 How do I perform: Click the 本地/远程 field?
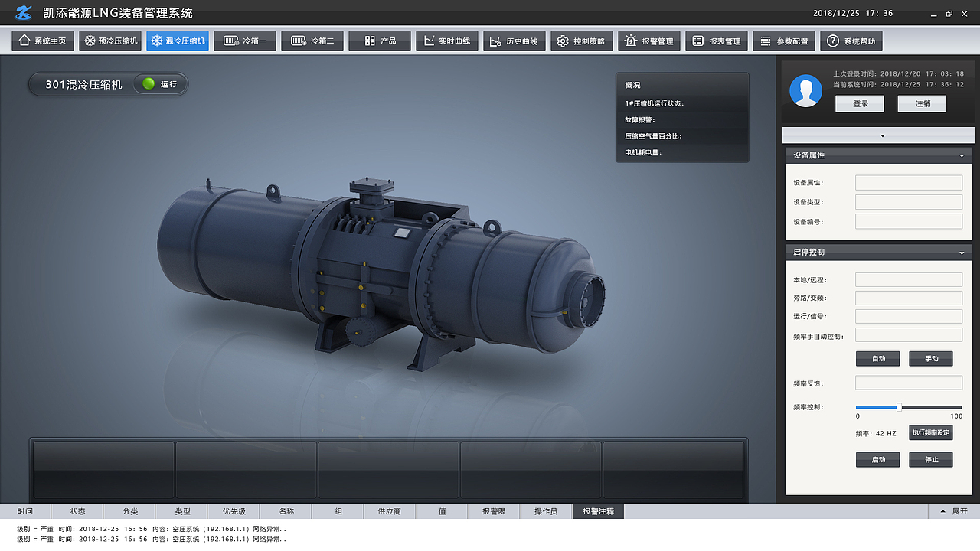[x=909, y=280]
